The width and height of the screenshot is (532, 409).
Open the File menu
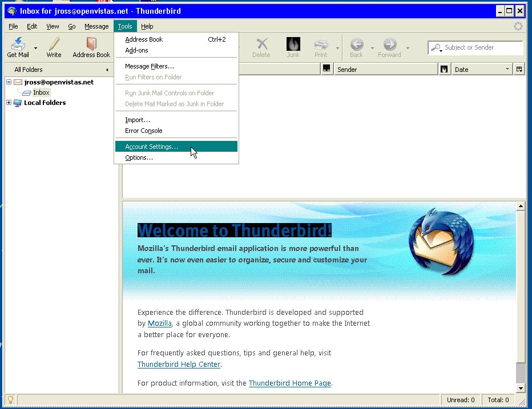coord(13,26)
